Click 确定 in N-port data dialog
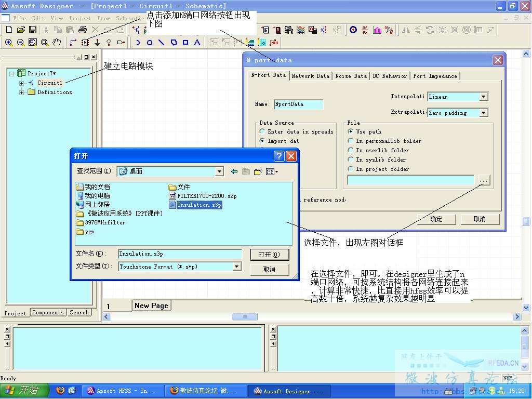 pos(436,219)
